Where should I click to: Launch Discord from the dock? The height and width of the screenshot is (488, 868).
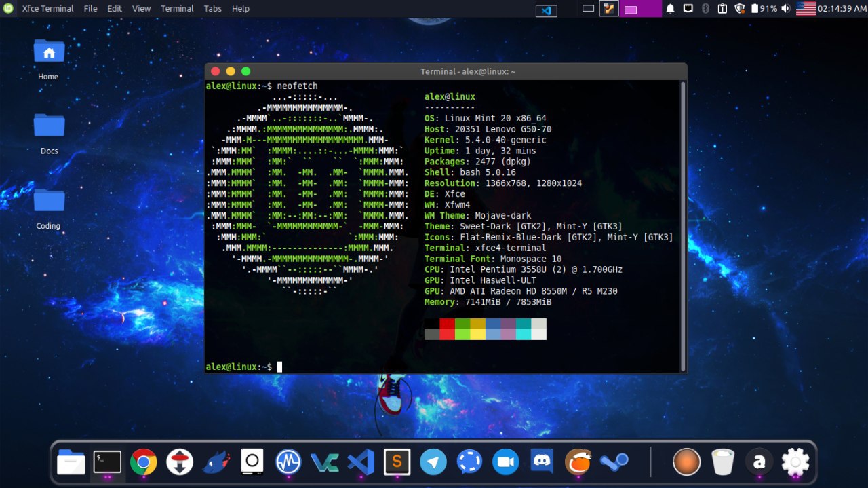(542, 462)
